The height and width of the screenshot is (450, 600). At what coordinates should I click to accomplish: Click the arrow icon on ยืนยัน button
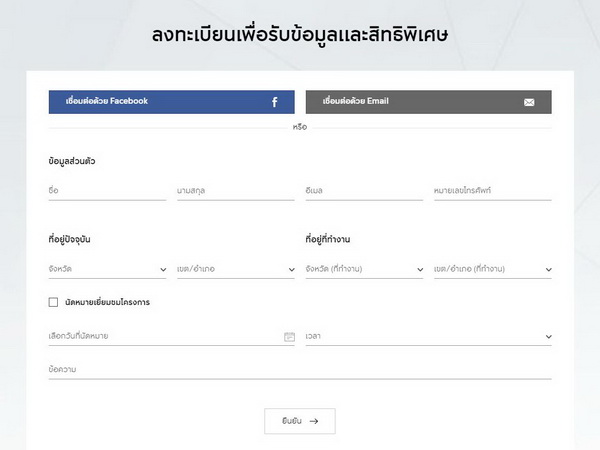[314, 421]
